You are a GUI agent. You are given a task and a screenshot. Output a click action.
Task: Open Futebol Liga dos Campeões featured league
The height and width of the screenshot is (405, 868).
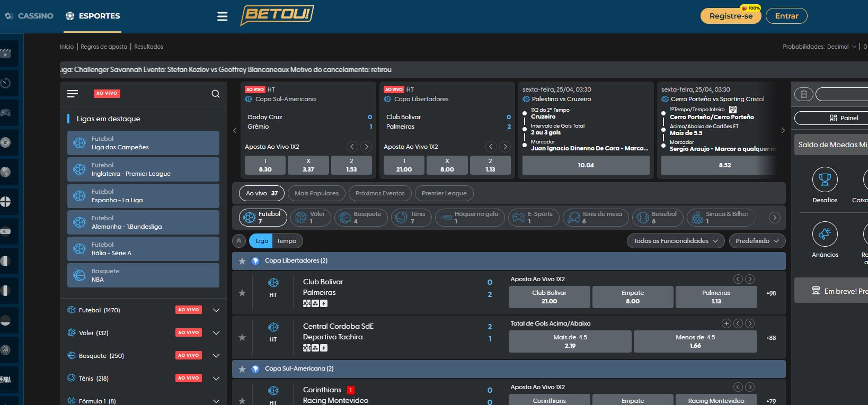click(143, 143)
